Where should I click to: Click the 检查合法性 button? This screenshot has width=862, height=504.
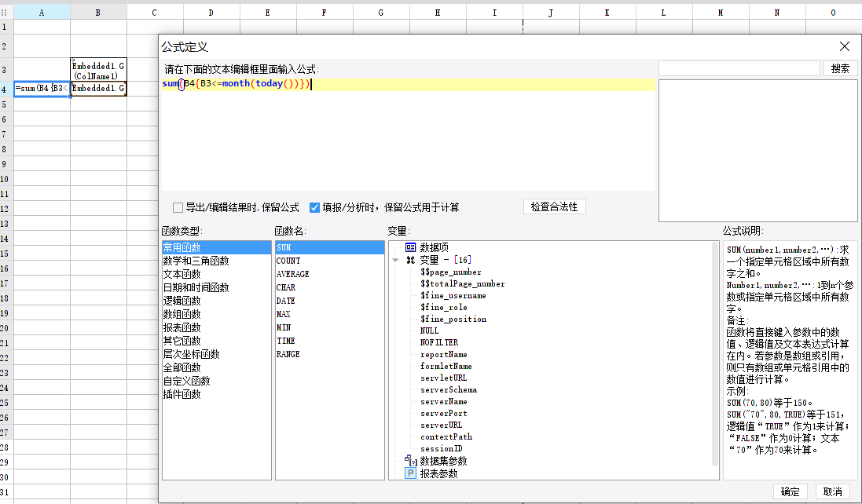coord(554,207)
